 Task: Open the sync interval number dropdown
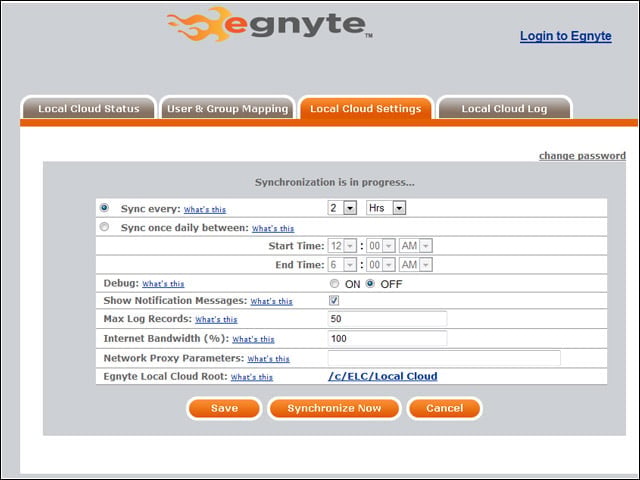342,208
